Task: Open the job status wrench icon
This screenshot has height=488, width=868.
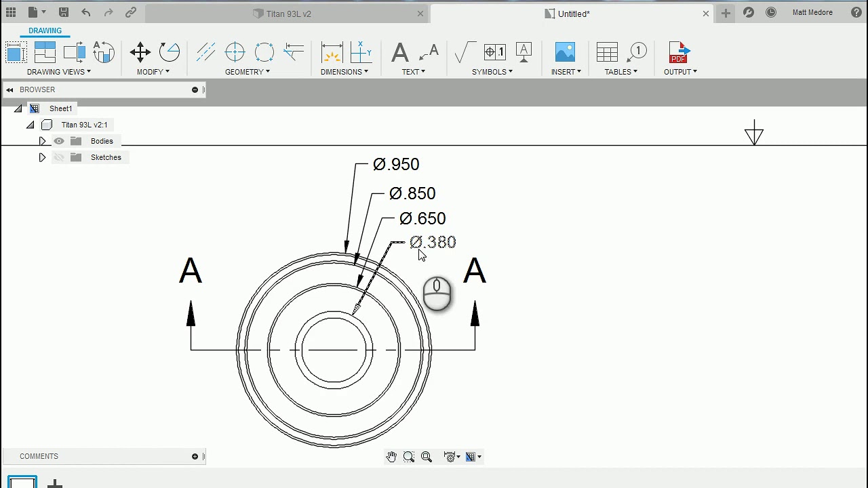Action: point(749,12)
